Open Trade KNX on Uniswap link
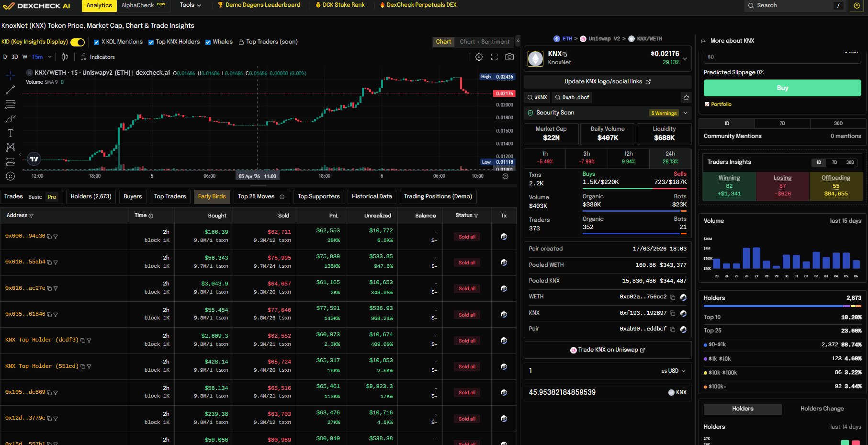 click(x=608, y=350)
